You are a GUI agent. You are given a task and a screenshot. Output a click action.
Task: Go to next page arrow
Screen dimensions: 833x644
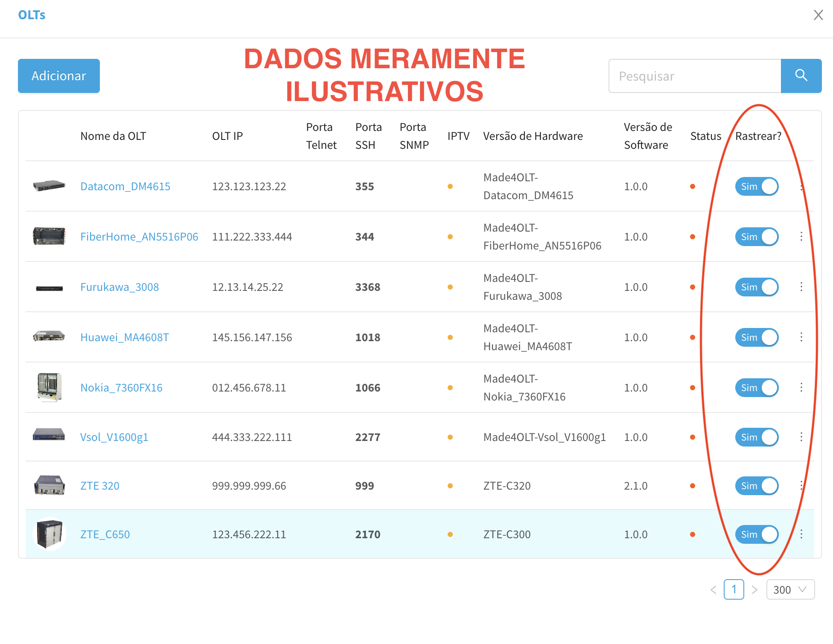754,589
